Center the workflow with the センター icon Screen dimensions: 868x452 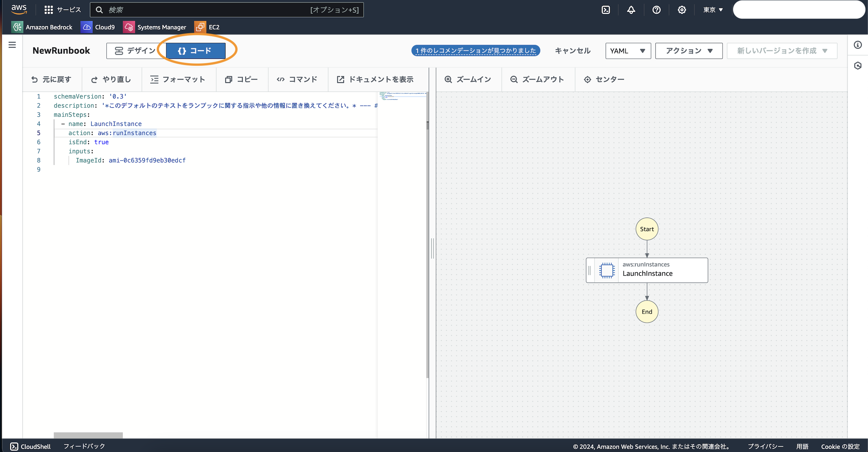tap(587, 79)
